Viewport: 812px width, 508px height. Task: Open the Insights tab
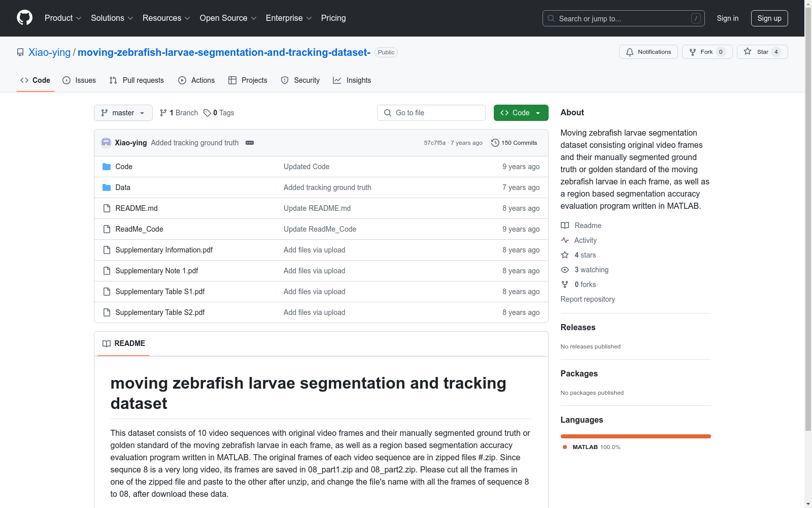352,80
